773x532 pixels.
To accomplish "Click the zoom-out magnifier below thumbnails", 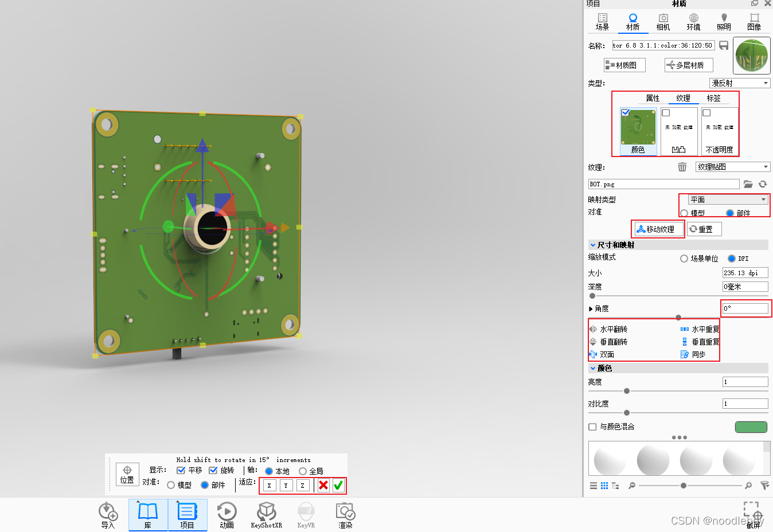I will point(632,486).
